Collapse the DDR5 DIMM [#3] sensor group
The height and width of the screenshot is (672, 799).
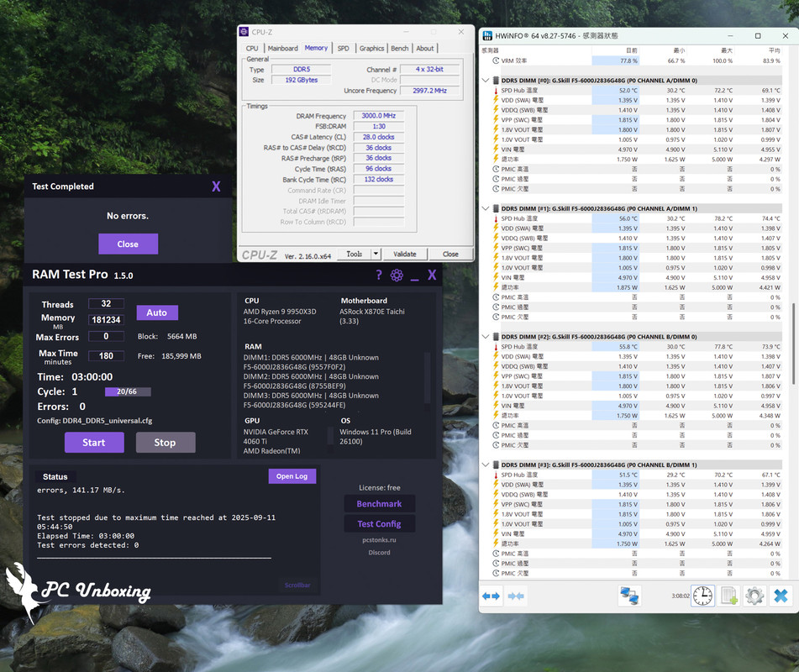(x=486, y=465)
